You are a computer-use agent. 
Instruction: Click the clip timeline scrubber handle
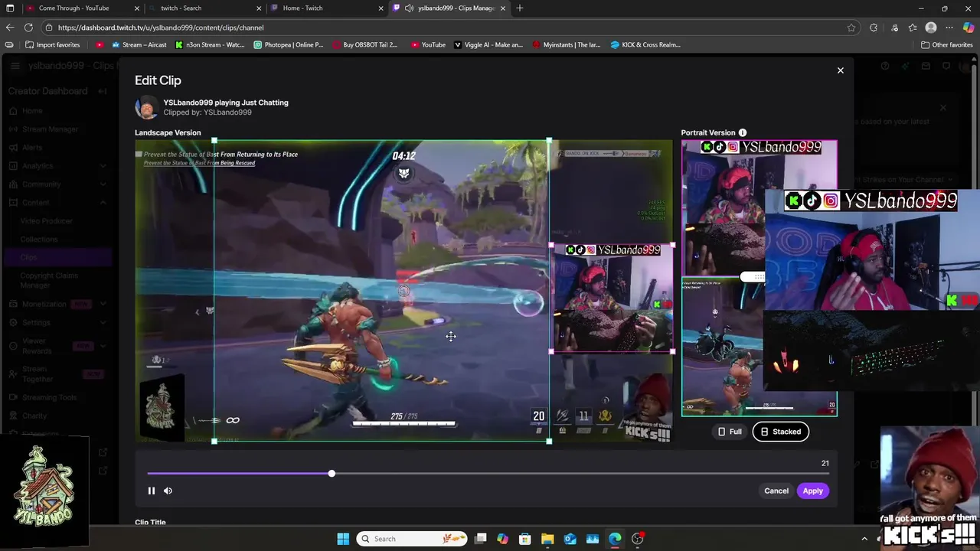pyautogui.click(x=332, y=474)
